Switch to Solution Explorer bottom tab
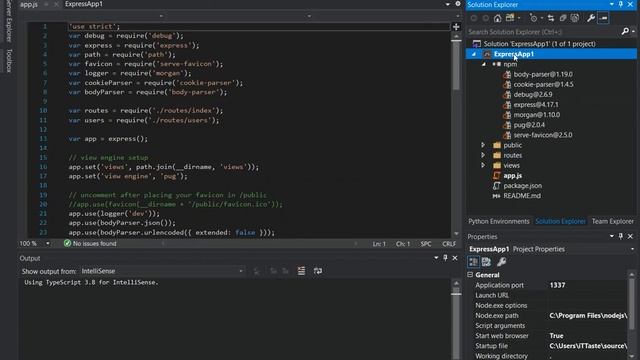Image resolution: width=640 pixels, height=360 pixels. pyautogui.click(x=560, y=222)
